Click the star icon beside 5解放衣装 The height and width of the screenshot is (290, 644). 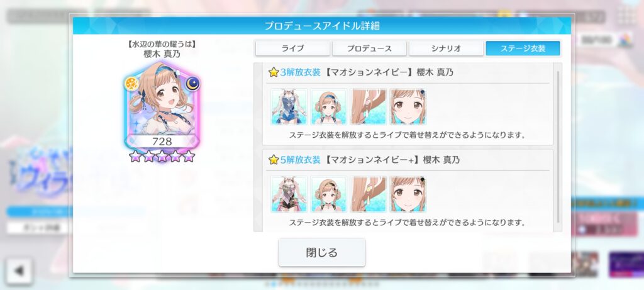(x=274, y=160)
